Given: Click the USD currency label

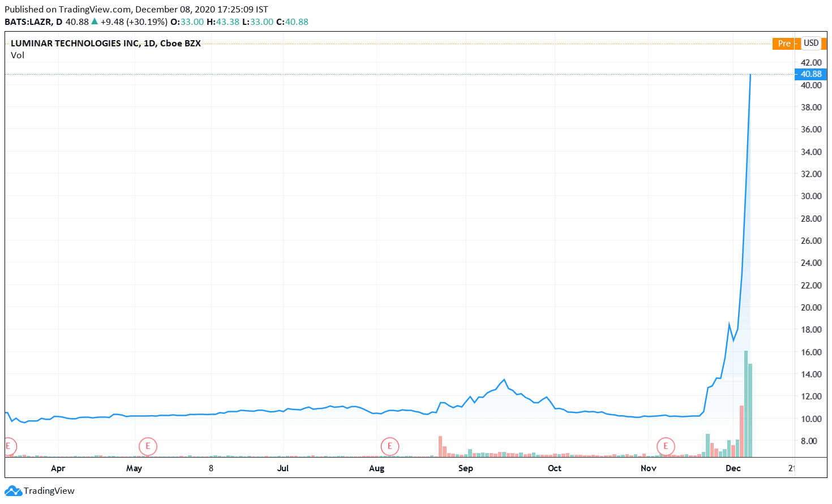Looking at the screenshot, I should [x=811, y=43].
